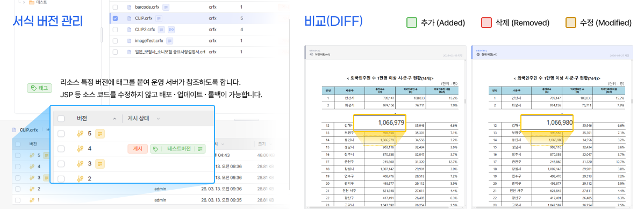644x209 pixels.
Task: Click the list icon at 테스트버전 badge's end
Action: (200, 149)
